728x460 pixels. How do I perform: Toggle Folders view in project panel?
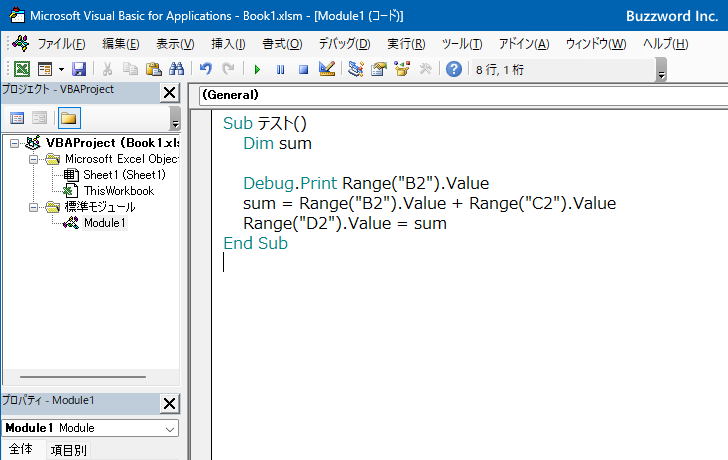coord(69,118)
